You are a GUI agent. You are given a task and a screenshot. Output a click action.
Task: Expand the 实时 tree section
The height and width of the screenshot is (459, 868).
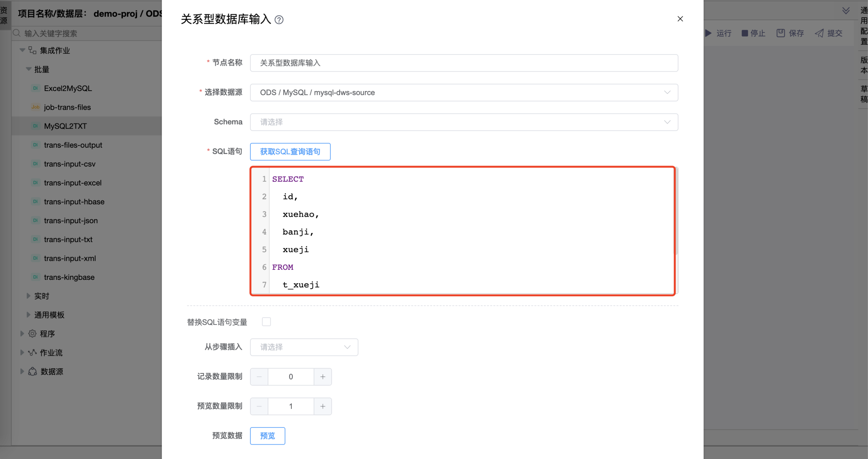(x=28, y=296)
